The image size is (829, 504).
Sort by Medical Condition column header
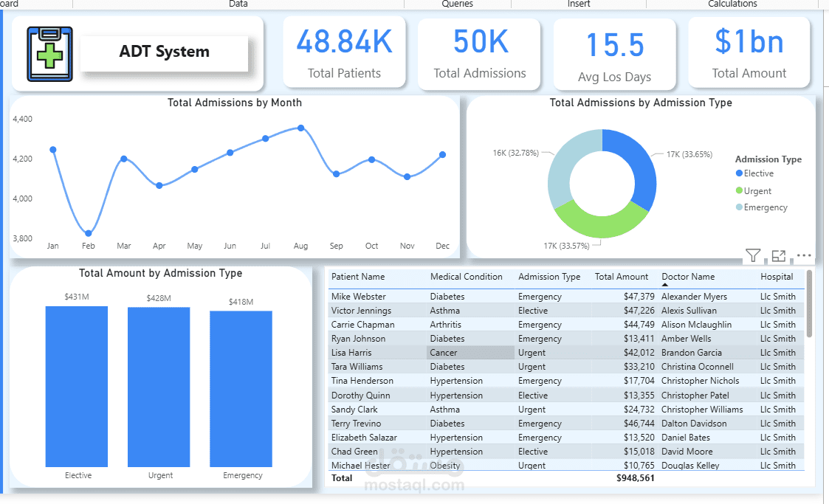466,277
